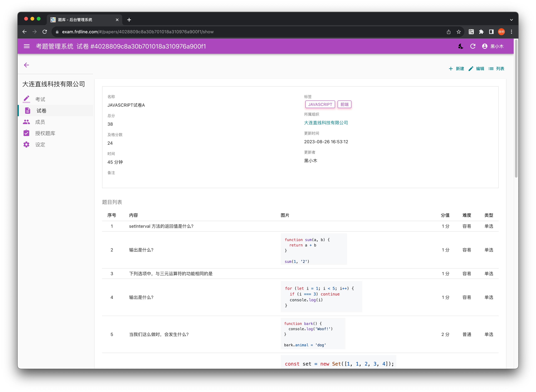Toggle the browser side panel icon

[x=491, y=32]
